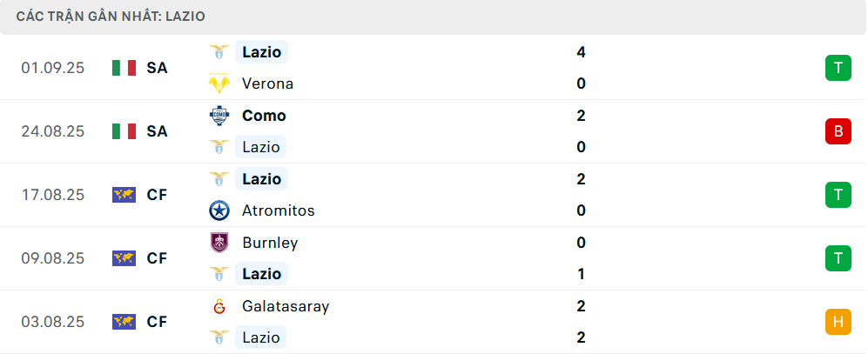
Task: Click green T badge for Lazio-Verona match
Action: click(x=838, y=68)
